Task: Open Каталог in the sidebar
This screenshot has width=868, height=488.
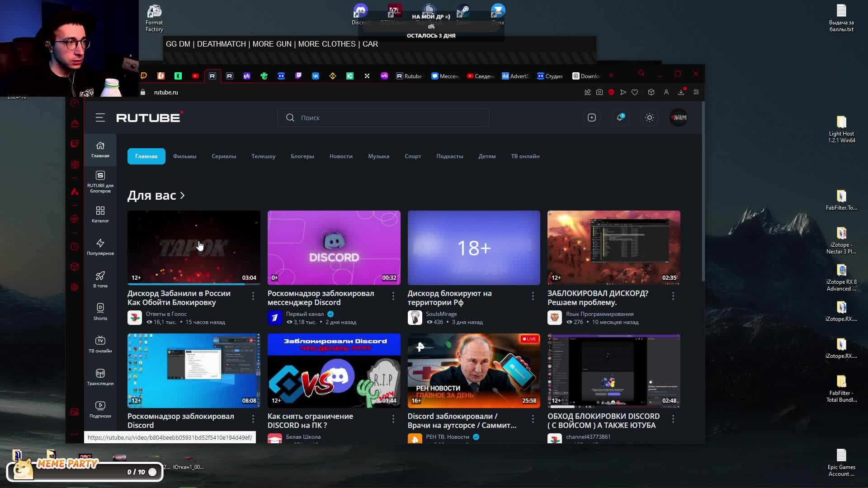Action: point(100,215)
